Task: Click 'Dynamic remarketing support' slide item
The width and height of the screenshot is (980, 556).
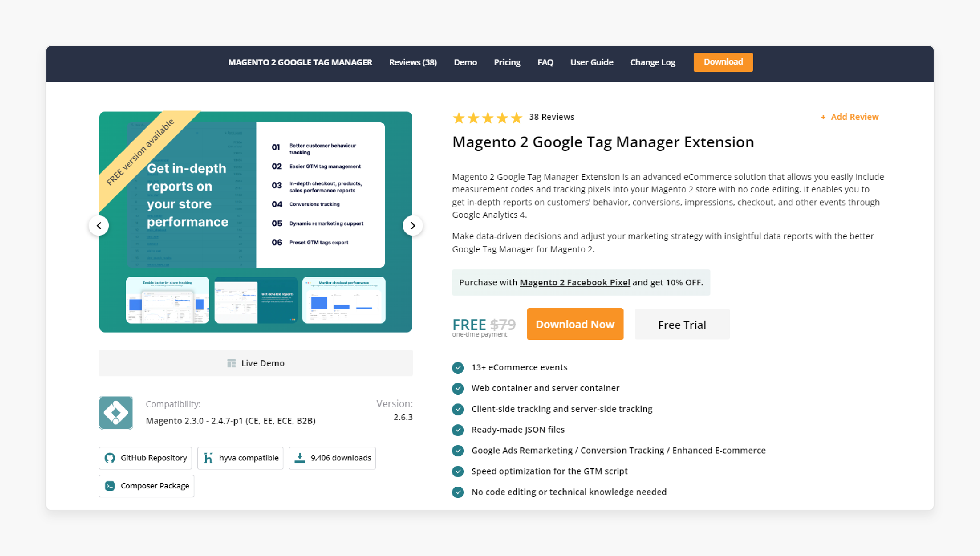Action: [x=326, y=223]
